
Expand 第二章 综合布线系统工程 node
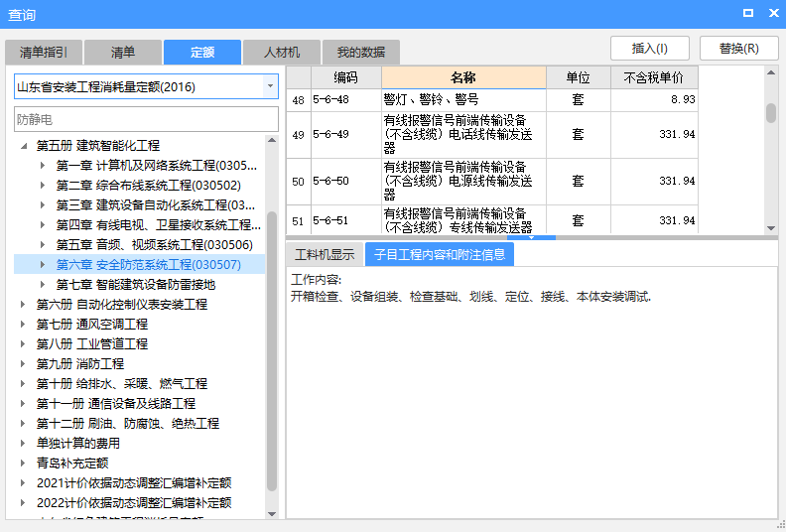(x=43, y=186)
